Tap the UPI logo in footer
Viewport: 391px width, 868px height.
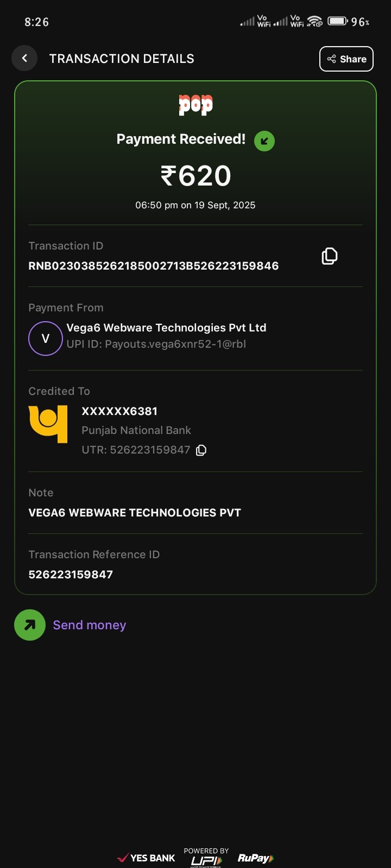[206, 860]
